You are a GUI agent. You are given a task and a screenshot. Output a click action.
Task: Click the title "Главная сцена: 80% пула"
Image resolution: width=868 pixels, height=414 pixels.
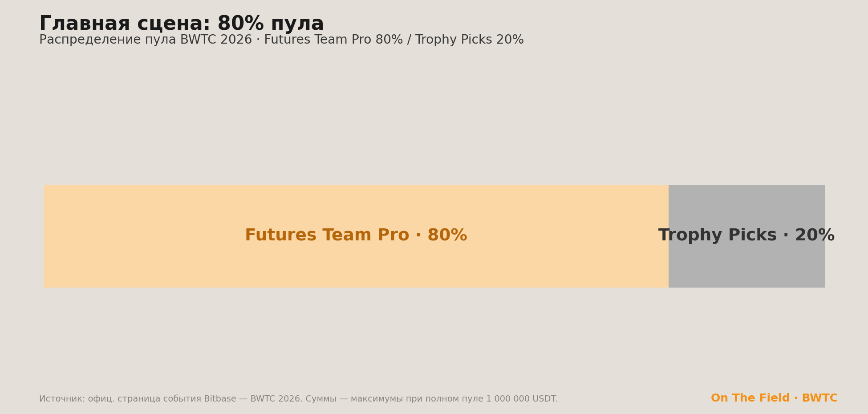pyautogui.click(x=182, y=24)
